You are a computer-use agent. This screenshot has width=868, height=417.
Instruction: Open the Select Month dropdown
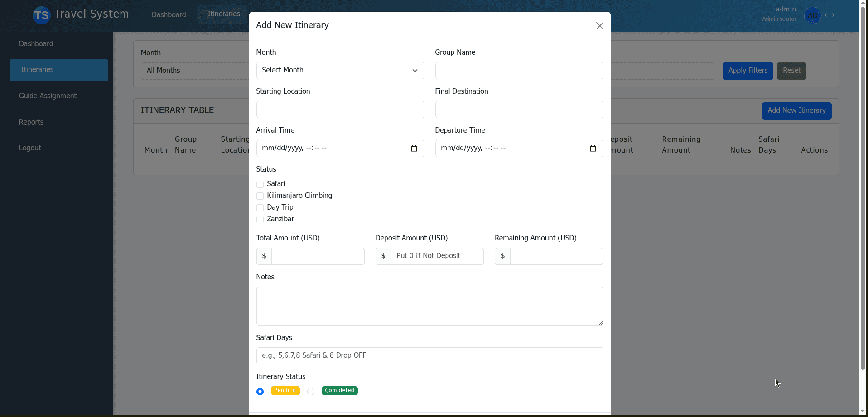339,70
